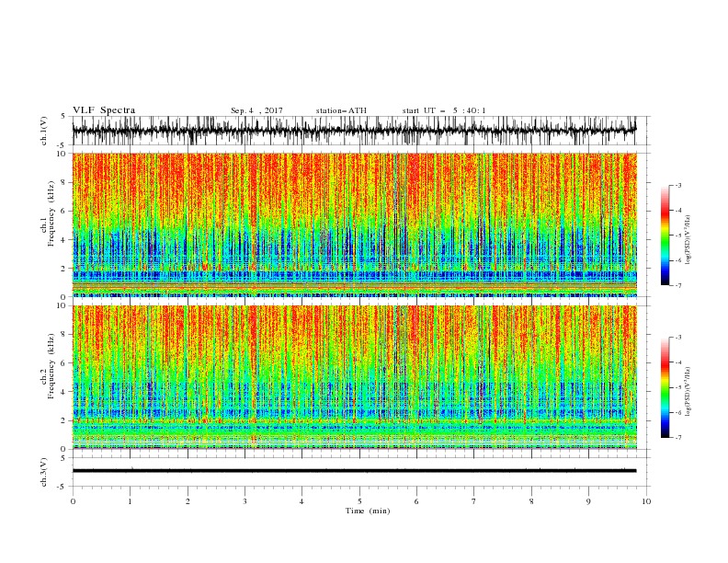728x563 pixels.
Task: Select the date text "Sep. 4, 2017"
Action: coord(256,110)
